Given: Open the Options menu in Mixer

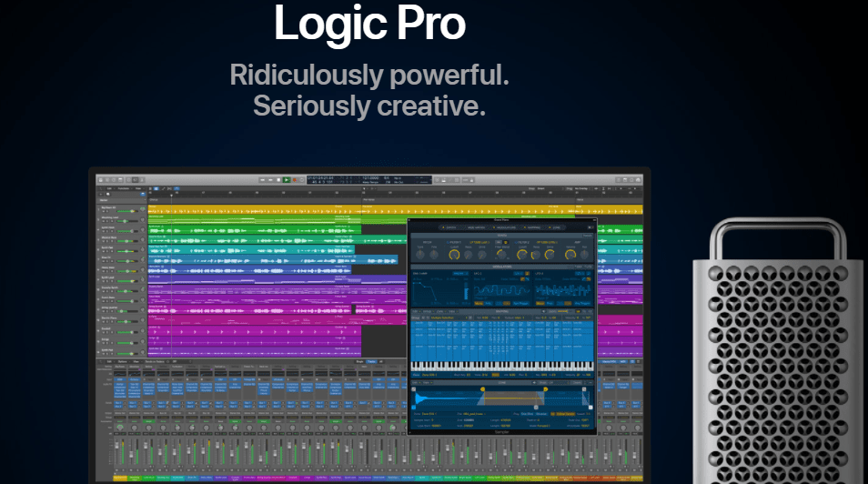Looking at the screenshot, I should pos(122,361).
